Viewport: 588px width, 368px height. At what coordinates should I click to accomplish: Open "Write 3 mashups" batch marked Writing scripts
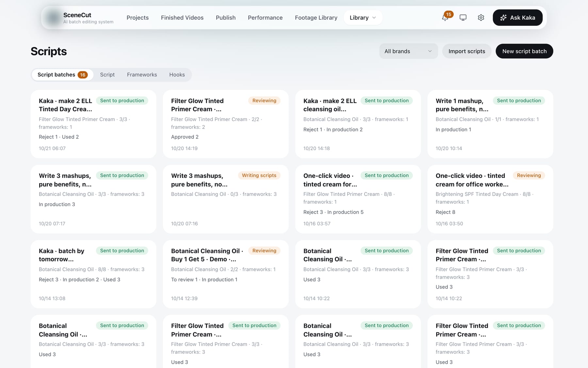coord(226,199)
